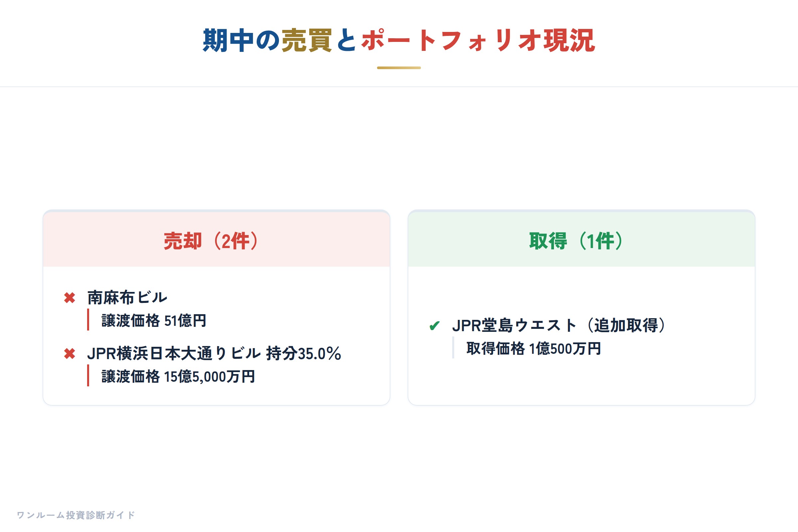The image size is (798, 532).
Task: Click the red ポートフォリオ現況 title text
Action: 478,41
